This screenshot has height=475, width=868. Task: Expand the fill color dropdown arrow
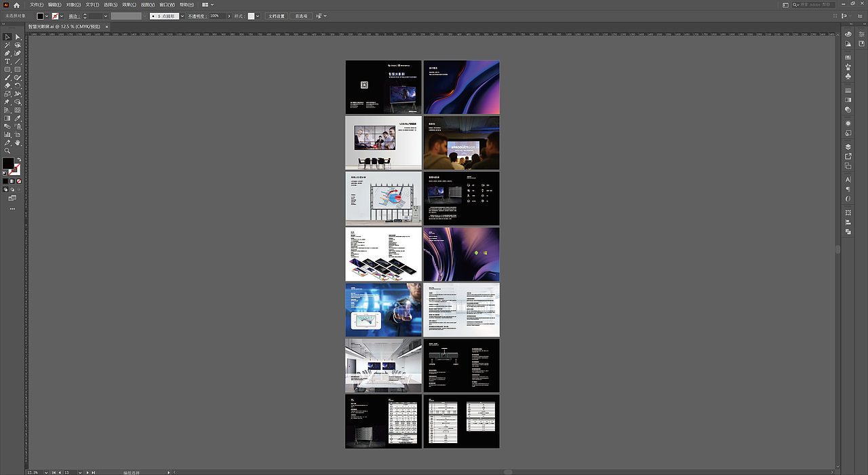[x=47, y=16]
